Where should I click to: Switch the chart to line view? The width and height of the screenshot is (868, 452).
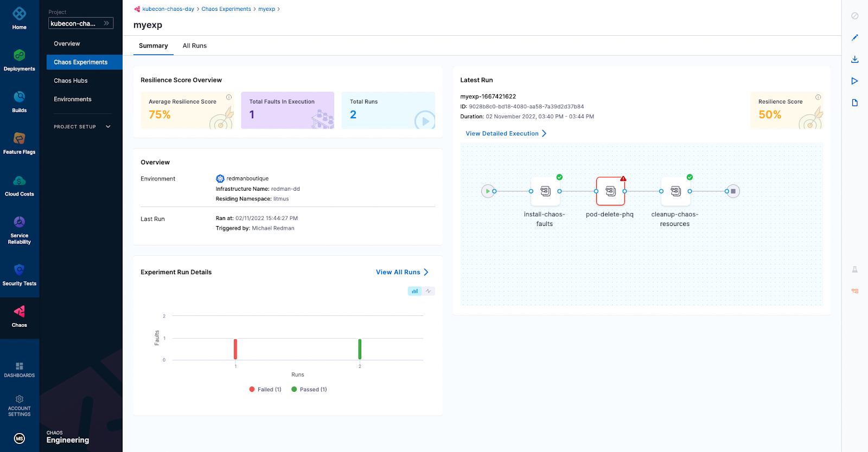pyautogui.click(x=429, y=291)
